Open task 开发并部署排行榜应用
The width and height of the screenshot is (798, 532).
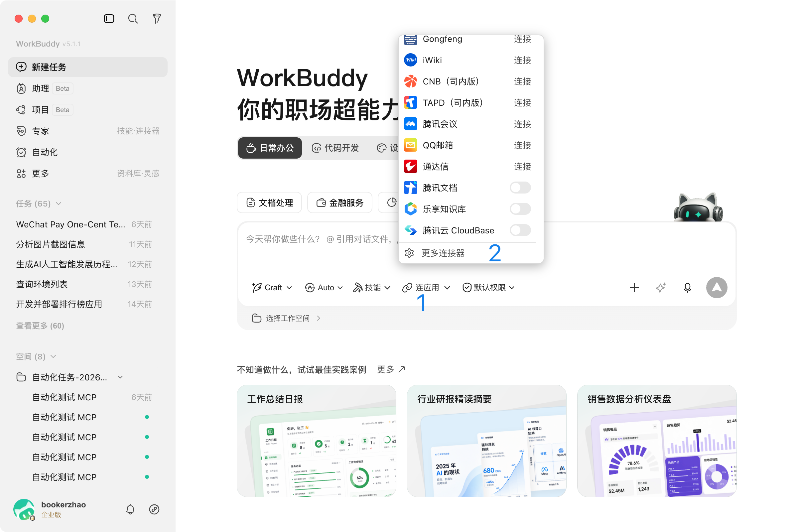tap(84, 304)
